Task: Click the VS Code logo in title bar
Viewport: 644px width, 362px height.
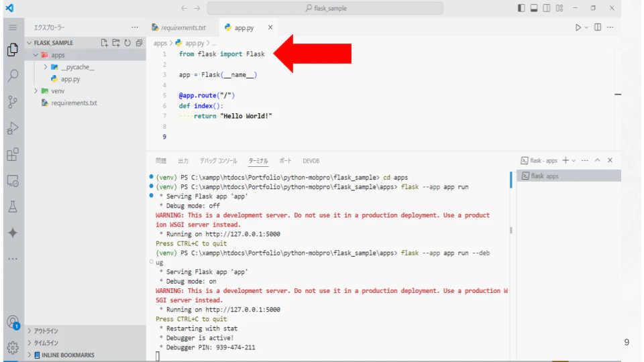Action: point(9,8)
